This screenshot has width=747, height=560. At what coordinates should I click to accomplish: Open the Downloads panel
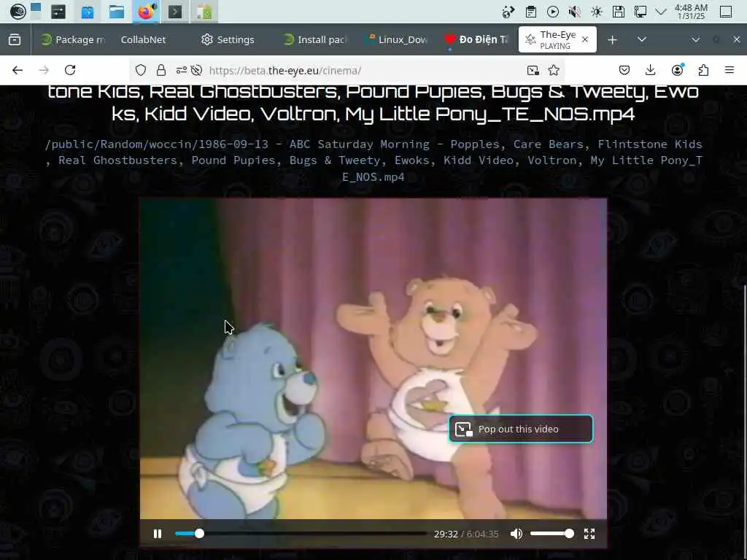650,71
